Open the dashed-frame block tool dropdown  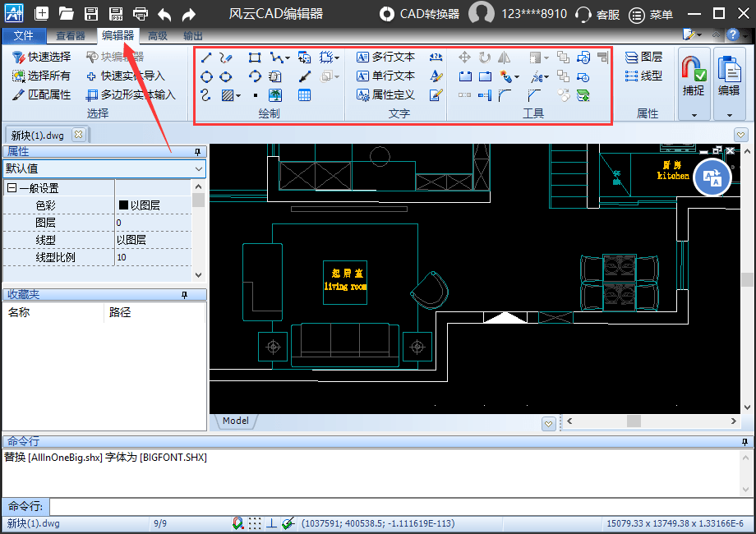click(x=337, y=58)
